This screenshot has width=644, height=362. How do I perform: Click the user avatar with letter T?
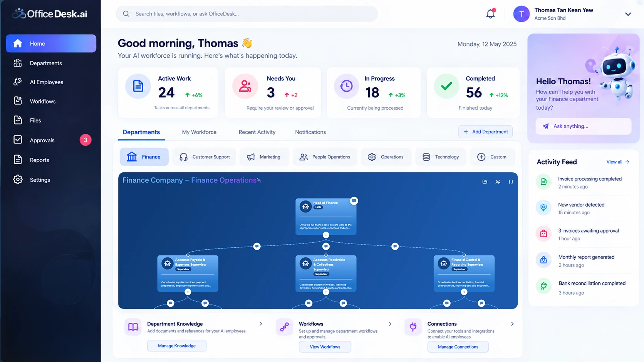coord(522,14)
